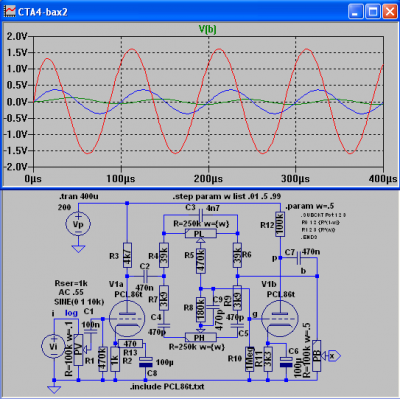Click the 1.5V vertical axis label
Screen dimensions: 400x399
16,52
